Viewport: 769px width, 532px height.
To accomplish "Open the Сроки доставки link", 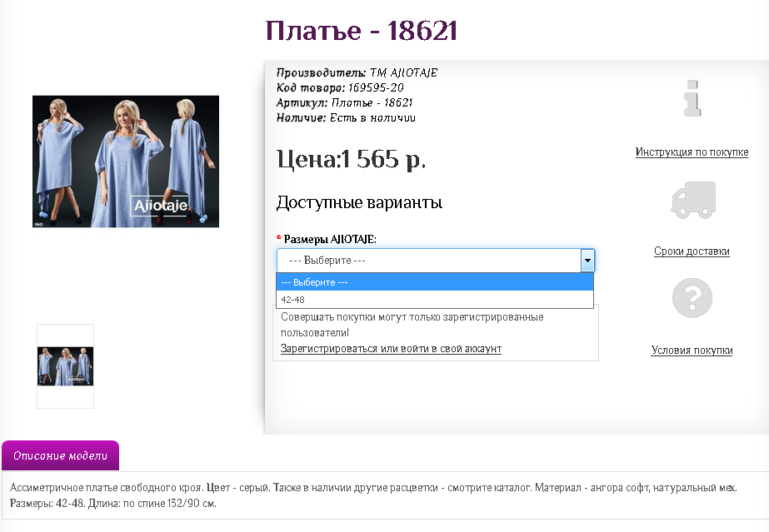I will coord(692,251).
